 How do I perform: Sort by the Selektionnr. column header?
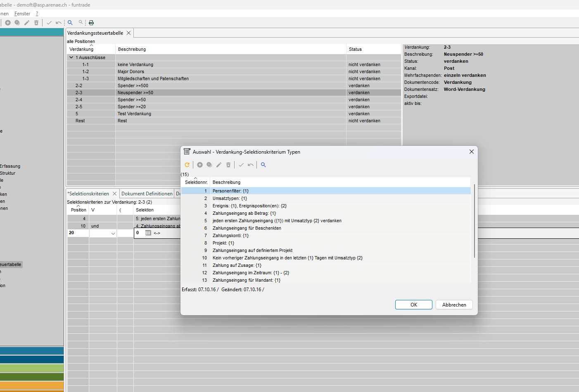click(196, 182)
